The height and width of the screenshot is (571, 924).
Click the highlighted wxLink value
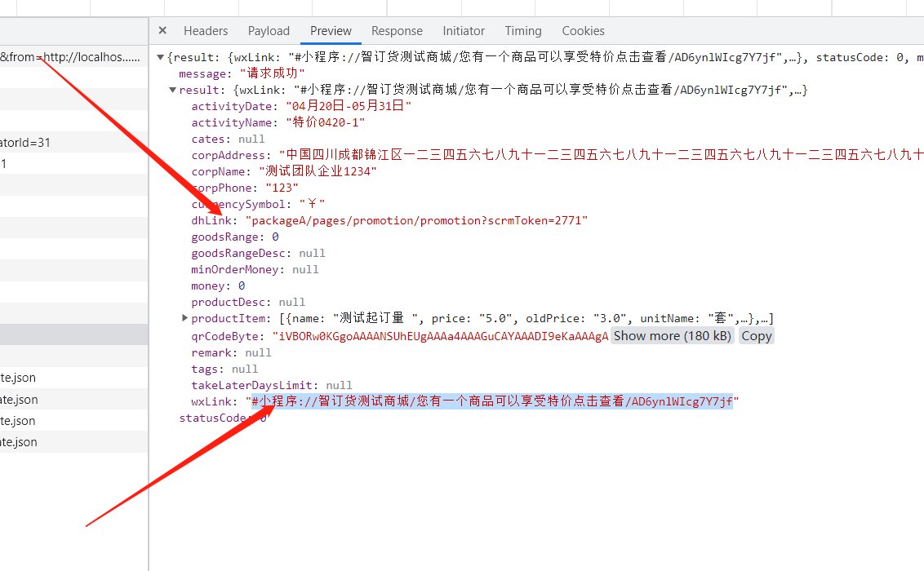[x=492, y=401]
